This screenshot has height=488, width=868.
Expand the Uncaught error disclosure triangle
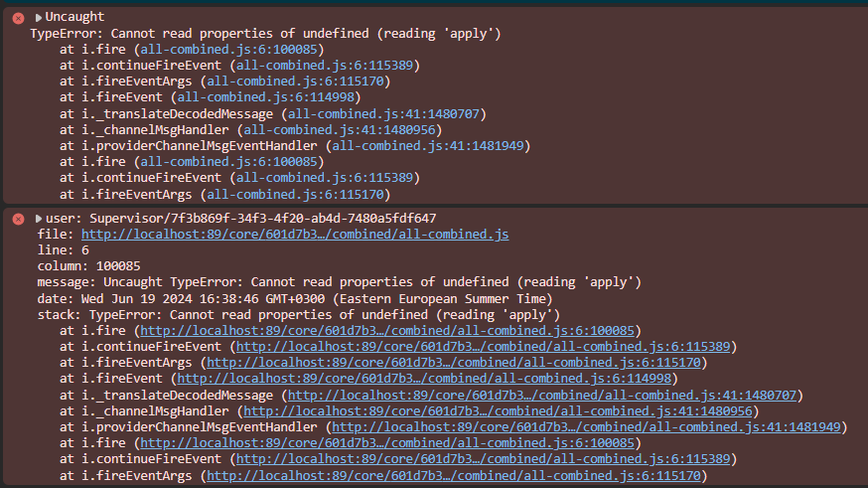coord(38,18)
